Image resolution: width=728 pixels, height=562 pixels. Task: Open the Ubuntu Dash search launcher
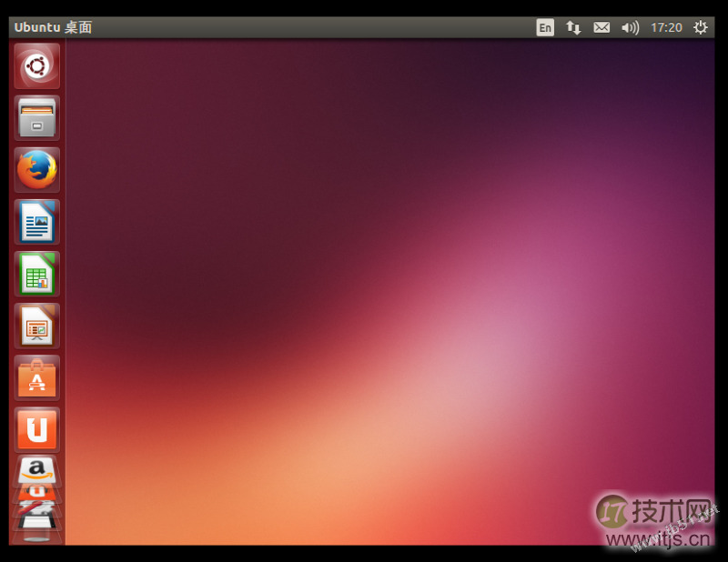point(36,66)
